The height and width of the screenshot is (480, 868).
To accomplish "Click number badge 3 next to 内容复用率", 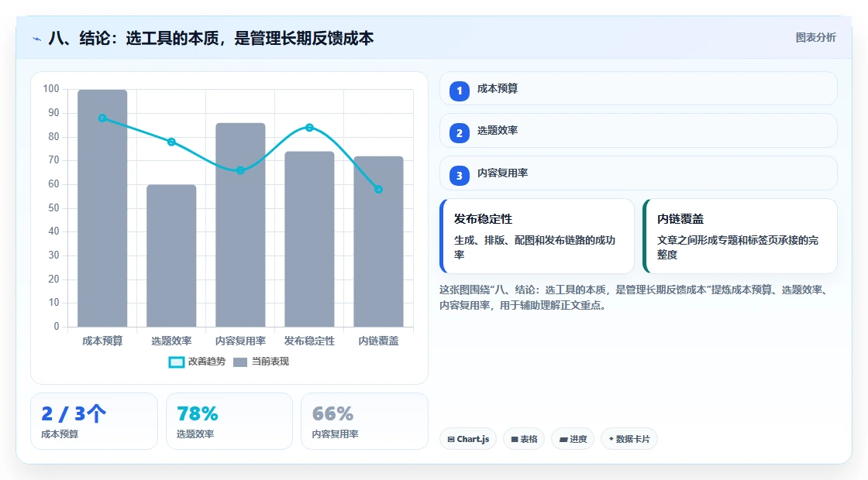I will [460, 175].
